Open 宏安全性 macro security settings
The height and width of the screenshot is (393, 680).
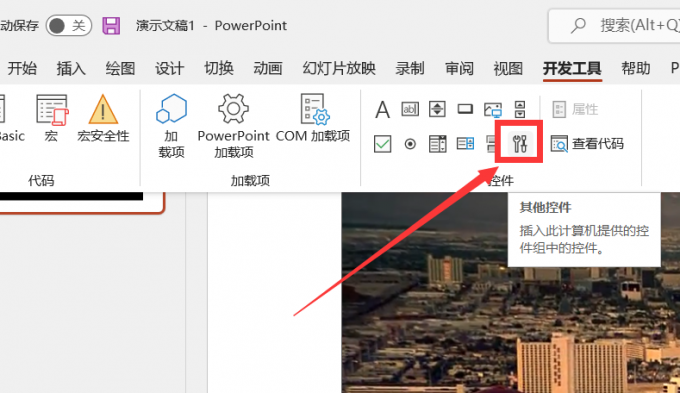[103, 118]
